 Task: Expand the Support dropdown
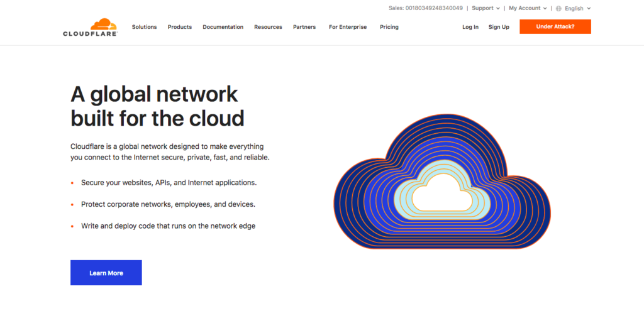[486, 8]
